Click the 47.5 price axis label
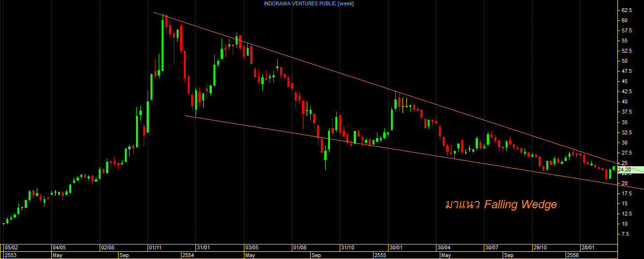Image resolution: width=644 pixels, height=259 pixels. coord(628,71)
